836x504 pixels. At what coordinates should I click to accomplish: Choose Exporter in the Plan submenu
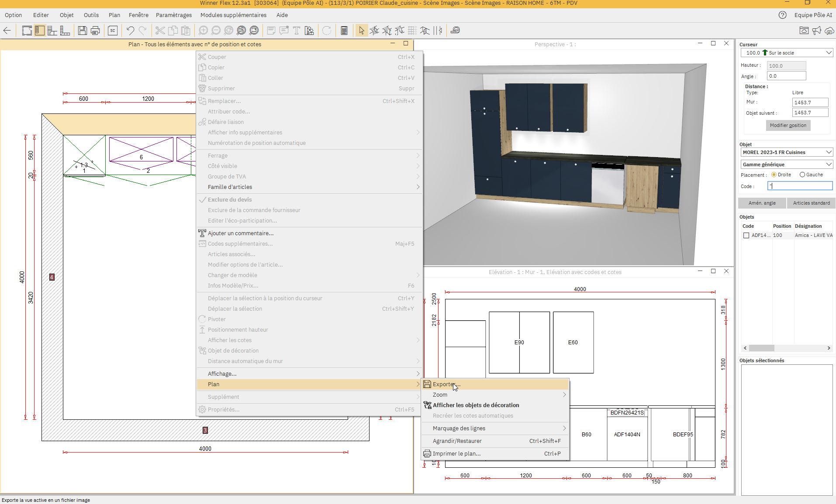(446, 384)
